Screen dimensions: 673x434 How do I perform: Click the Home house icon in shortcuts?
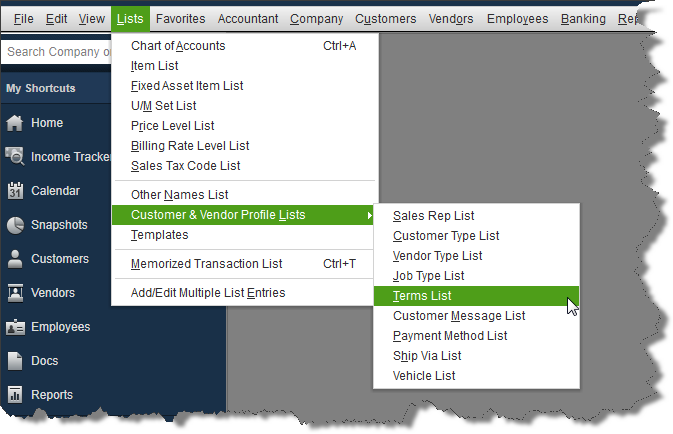15,123
